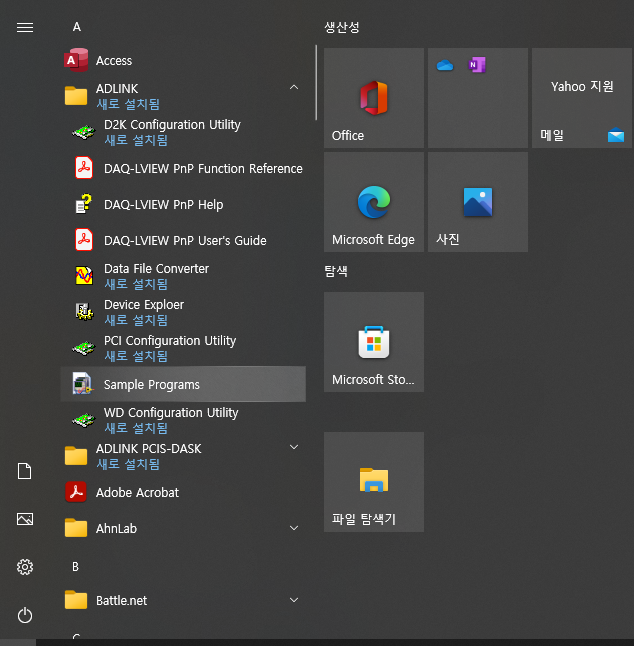Click WD Configuration Utility label
The height and width of the screenshot is (646, 634).
tap(171, 412)
